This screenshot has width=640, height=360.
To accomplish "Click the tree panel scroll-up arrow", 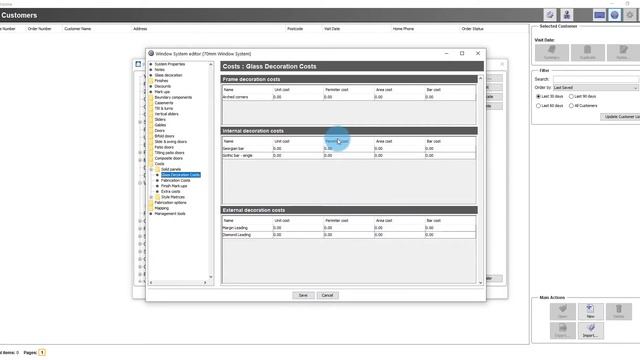I will coord(211,64).
